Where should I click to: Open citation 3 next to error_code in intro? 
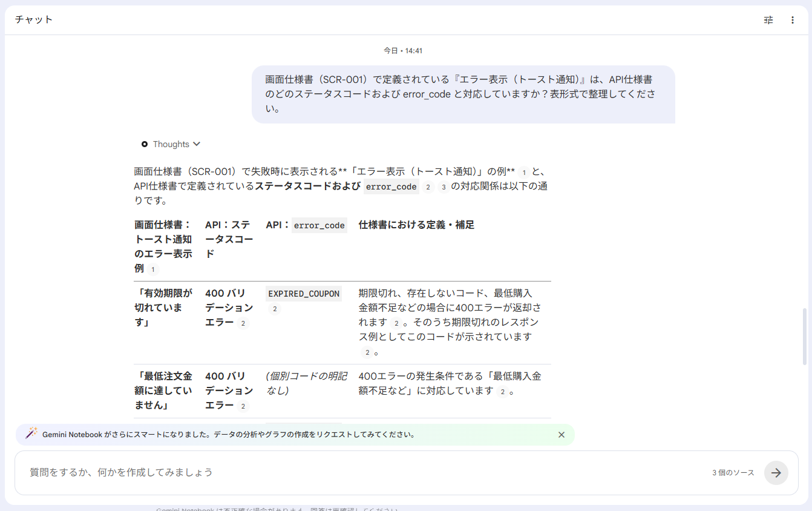pos(444,187)
